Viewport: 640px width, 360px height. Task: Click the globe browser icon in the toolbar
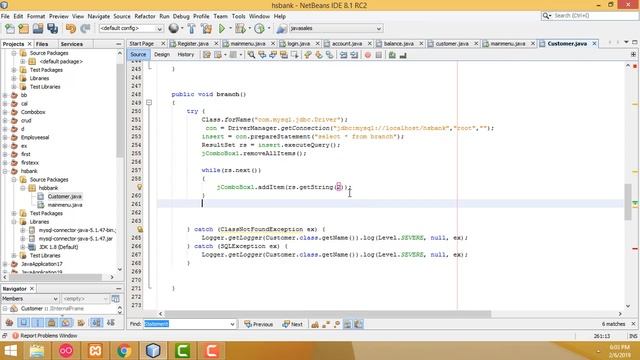(x=173, y=28)
